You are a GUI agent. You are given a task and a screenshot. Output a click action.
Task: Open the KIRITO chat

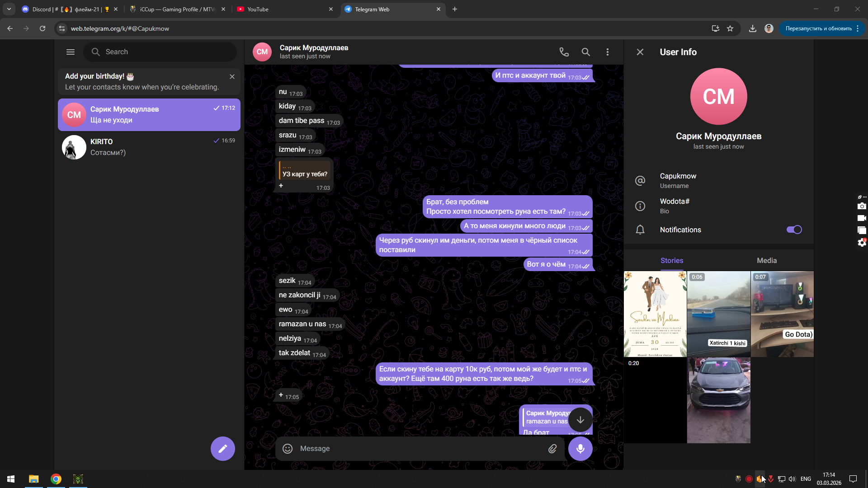click(149, 147)
